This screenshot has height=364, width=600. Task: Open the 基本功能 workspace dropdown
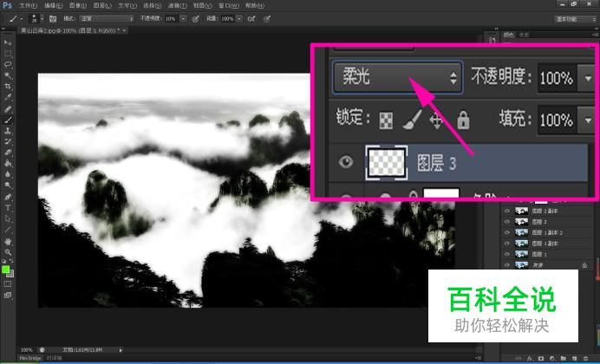point(575,19)
